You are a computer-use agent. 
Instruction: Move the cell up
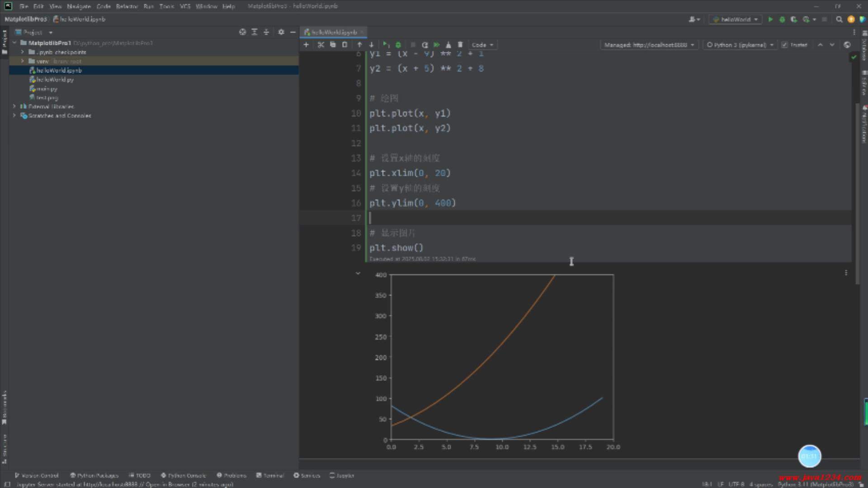point(359,45)
